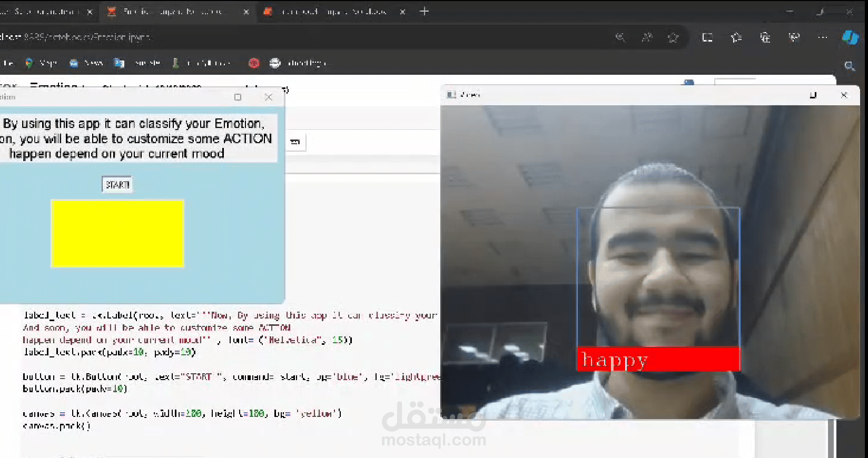Click the code line canvas.pack()
This screenshot has width=868, height=458.
[56, 425]
